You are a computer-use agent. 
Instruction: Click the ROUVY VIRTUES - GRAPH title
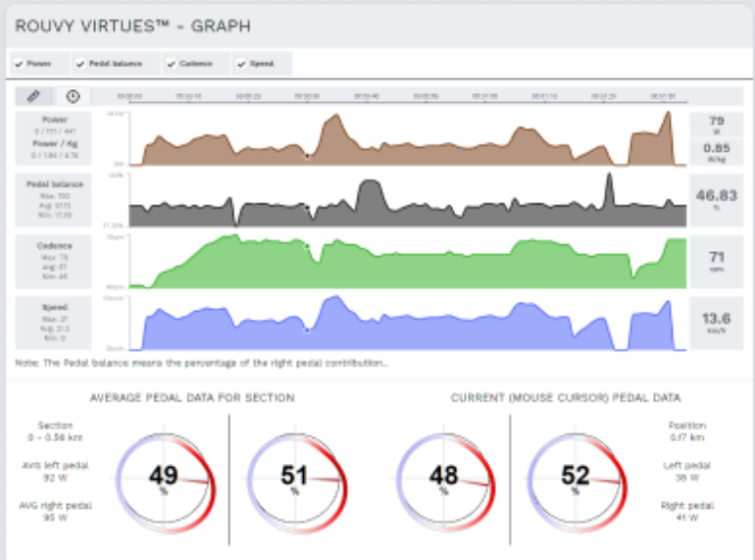[133, 26]
